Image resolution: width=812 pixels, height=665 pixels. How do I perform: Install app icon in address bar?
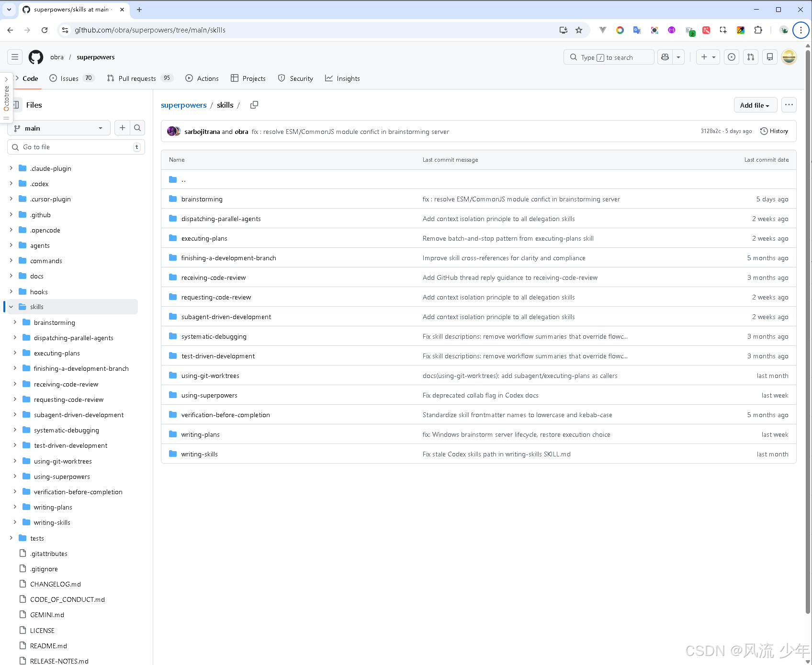[564, 30]
